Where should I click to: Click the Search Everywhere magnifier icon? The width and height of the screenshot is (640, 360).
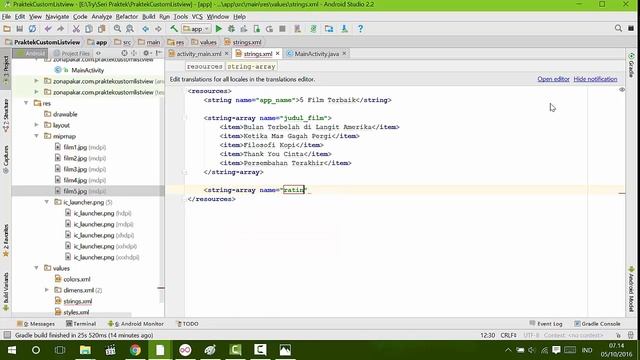(618, 28)
